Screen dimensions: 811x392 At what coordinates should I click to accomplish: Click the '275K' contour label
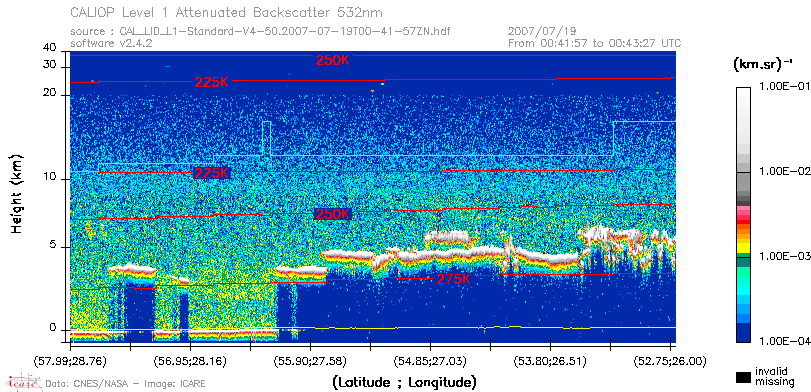click(x=454, y=279)
